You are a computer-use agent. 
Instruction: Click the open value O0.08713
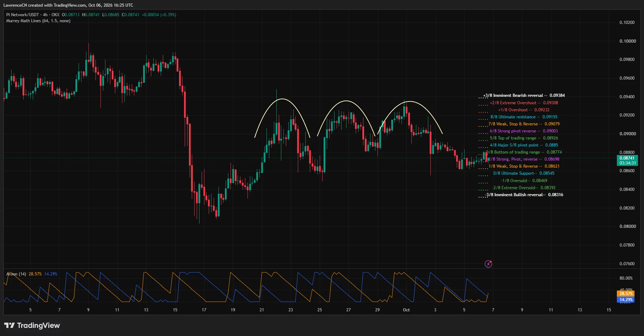pos(70,15)
